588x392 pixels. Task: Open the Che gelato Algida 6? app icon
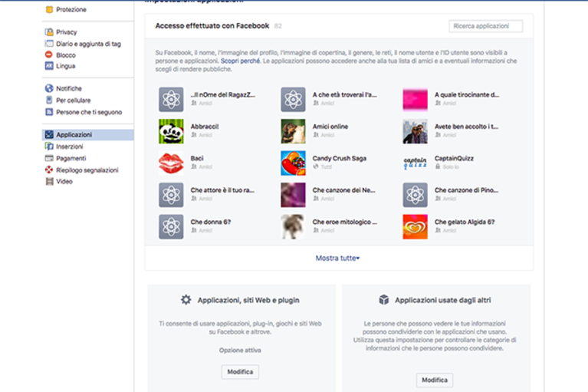click(415, 226)
